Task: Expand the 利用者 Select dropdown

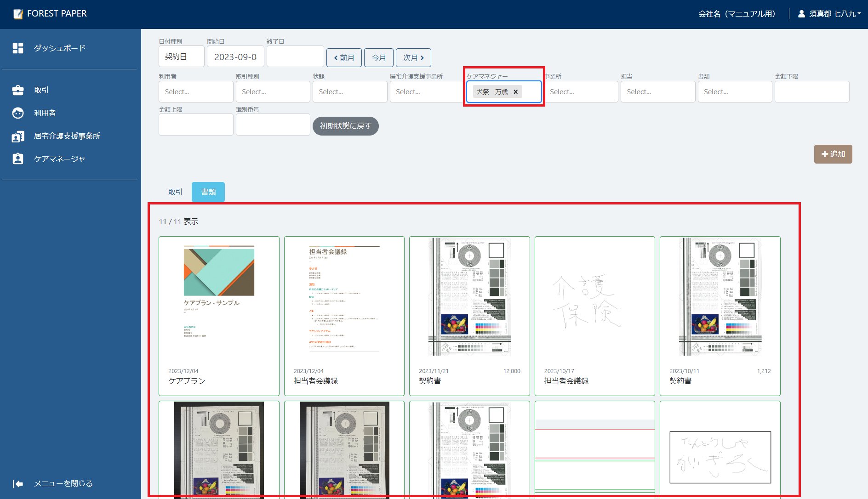Action: coord(196,92)
